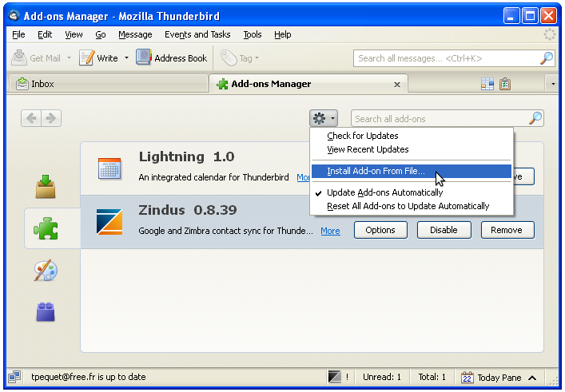Open the Events and Tasks menu
The height and width of the screenshot is (392, 565).
click(197, 34)
